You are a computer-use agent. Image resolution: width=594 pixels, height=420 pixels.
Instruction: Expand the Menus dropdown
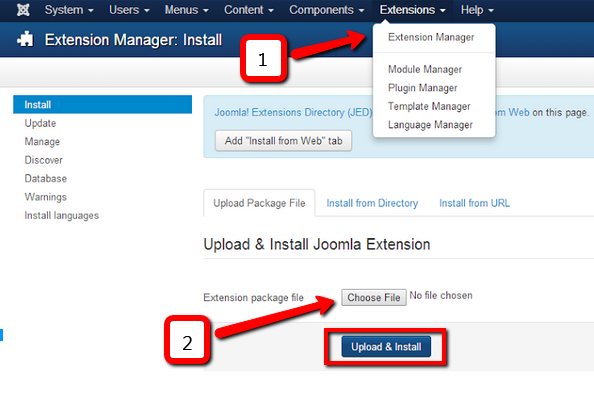coord(186,10)
